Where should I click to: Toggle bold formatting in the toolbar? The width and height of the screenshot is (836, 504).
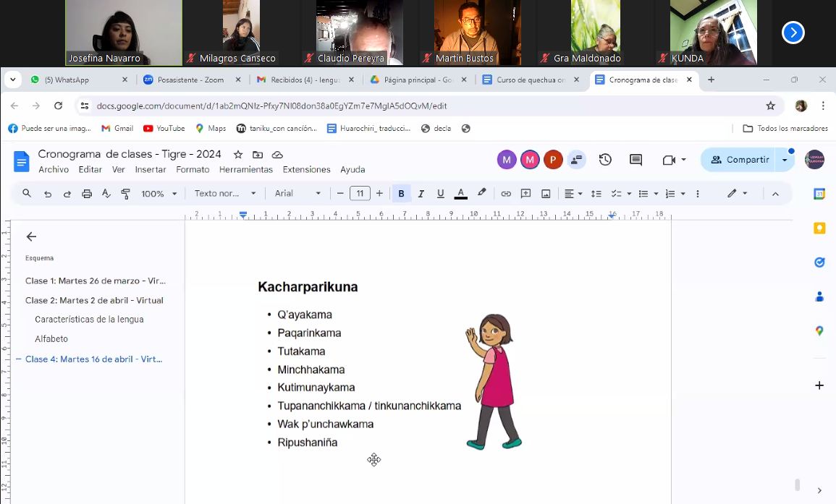(401, 194)
